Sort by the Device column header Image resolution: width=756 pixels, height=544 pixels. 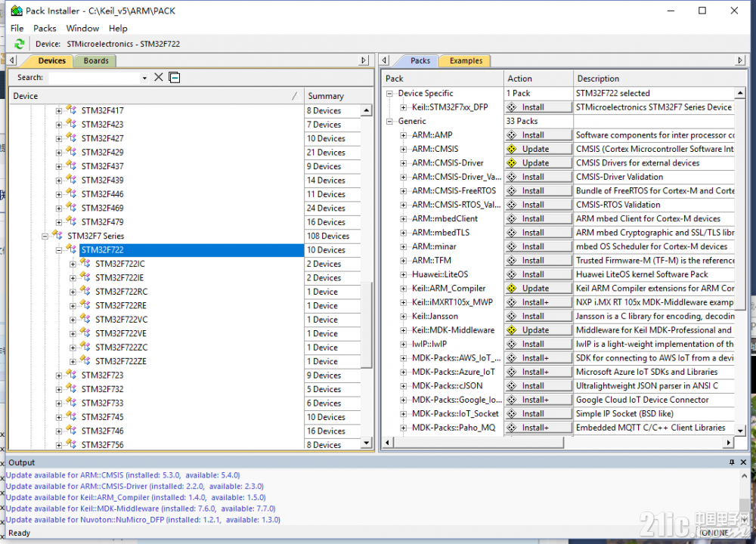click(x=156, y=96)
